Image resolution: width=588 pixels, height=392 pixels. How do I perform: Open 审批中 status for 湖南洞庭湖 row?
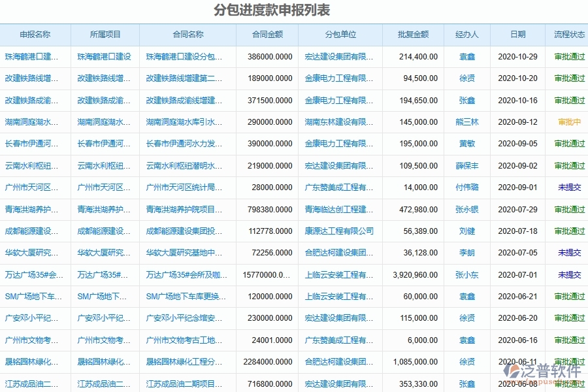coord(568,122)
